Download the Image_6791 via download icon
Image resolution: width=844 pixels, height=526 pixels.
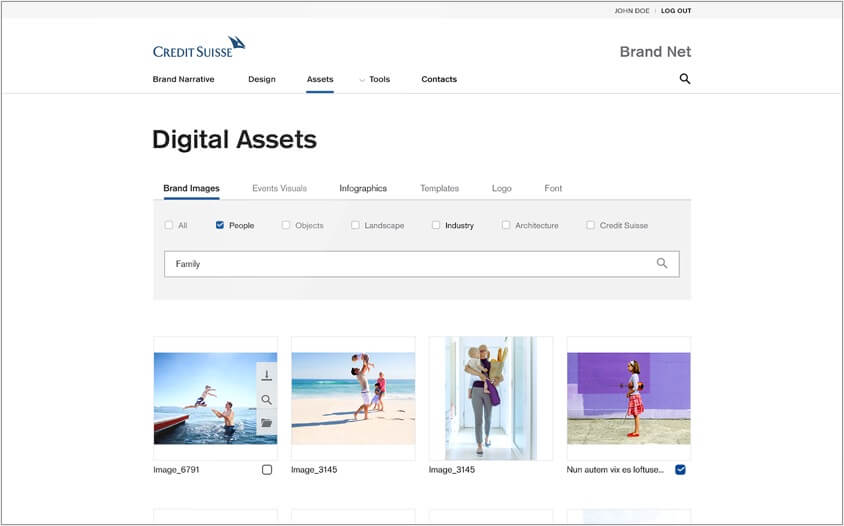(x=266, y=375)
